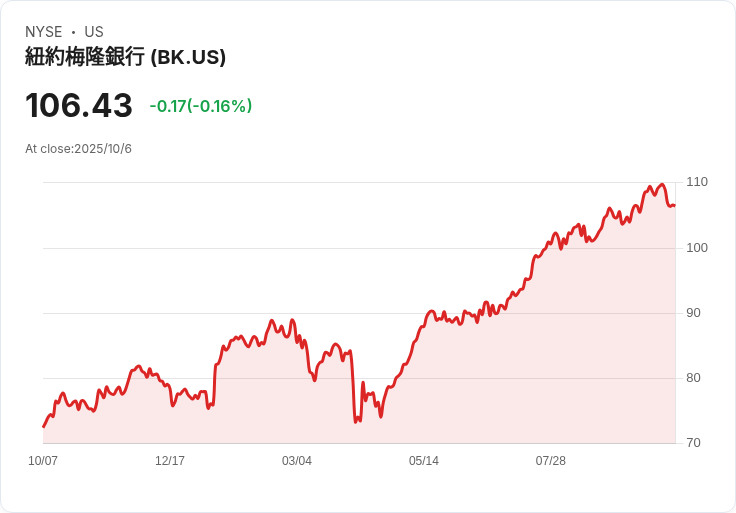
Task: Click the chart line's highest peak near 110
Action: 662,184
